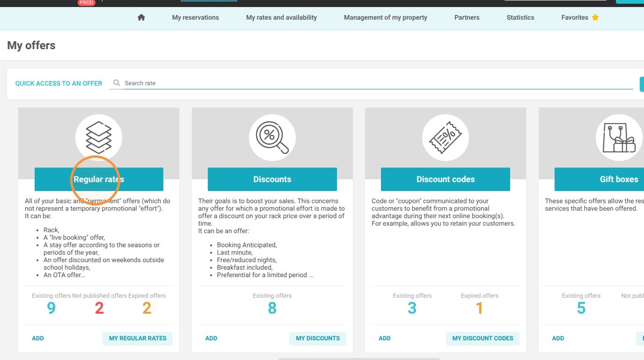Open the Statistics menu
The height and width of the screenshot is (360, 644).
[520, 17]
